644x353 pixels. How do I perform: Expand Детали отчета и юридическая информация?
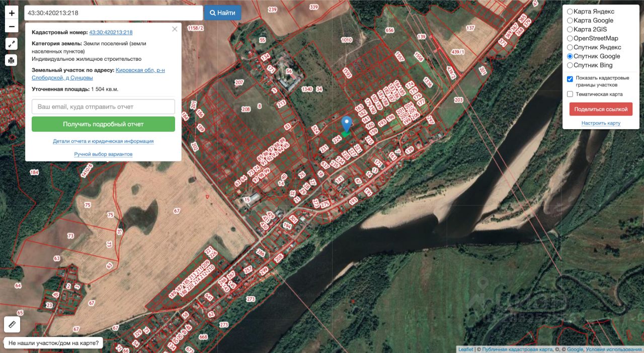tap(103, 141)
